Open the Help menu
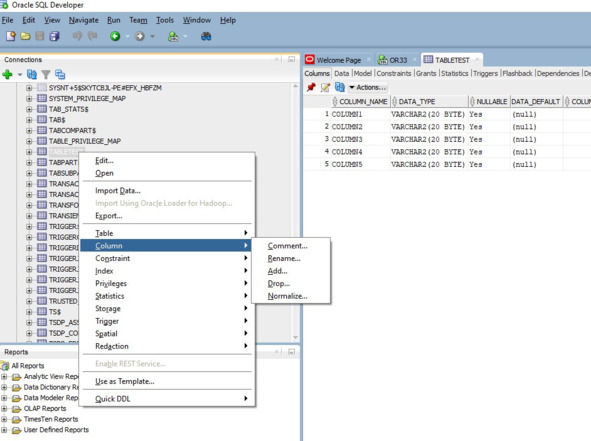591x441 pixels. click(x=228, y=20)
